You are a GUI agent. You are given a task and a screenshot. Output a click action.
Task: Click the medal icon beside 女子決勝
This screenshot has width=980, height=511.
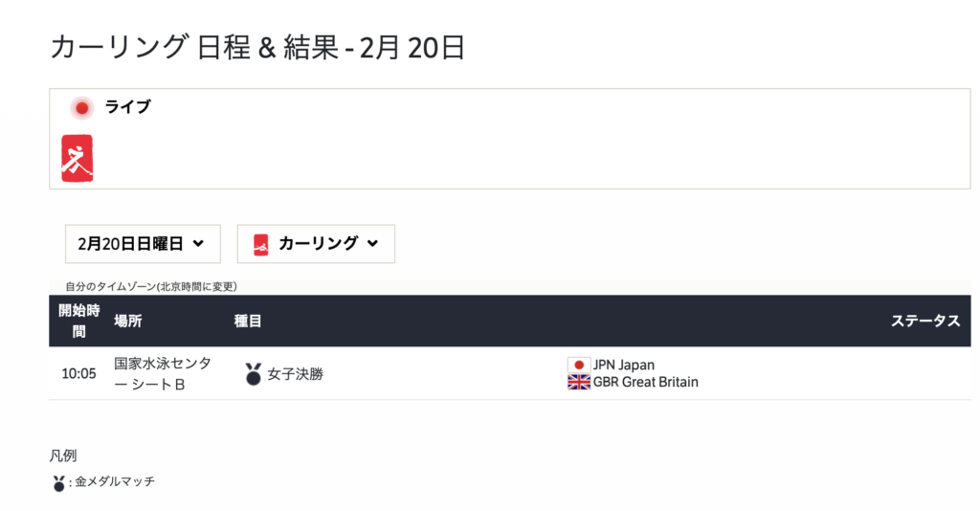click(253, 373)
